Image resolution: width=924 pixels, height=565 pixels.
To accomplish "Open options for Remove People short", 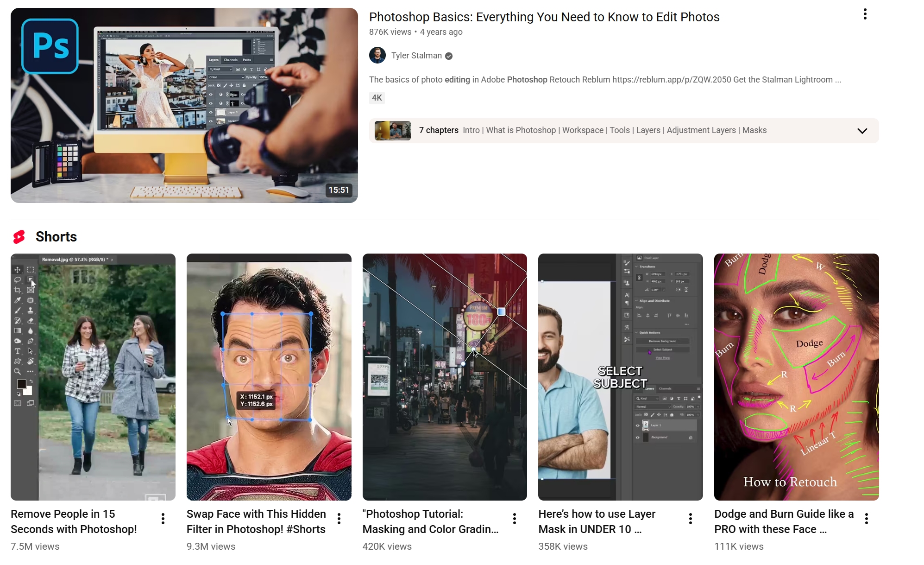I will click(163, 519).
